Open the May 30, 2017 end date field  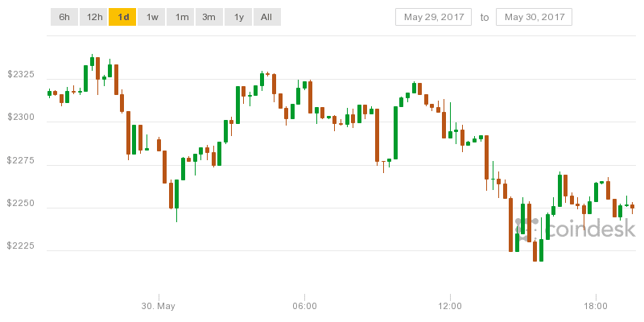pos(534,17)
